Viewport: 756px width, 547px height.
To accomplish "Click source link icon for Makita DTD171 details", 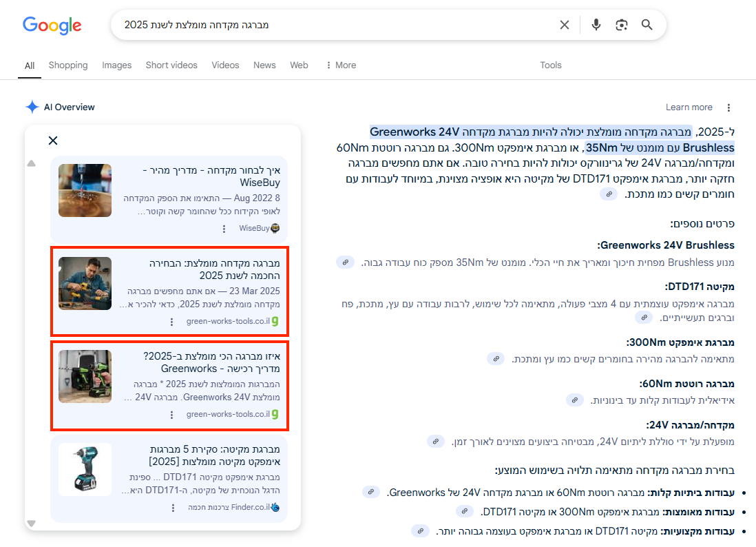I will pos(644,318).
